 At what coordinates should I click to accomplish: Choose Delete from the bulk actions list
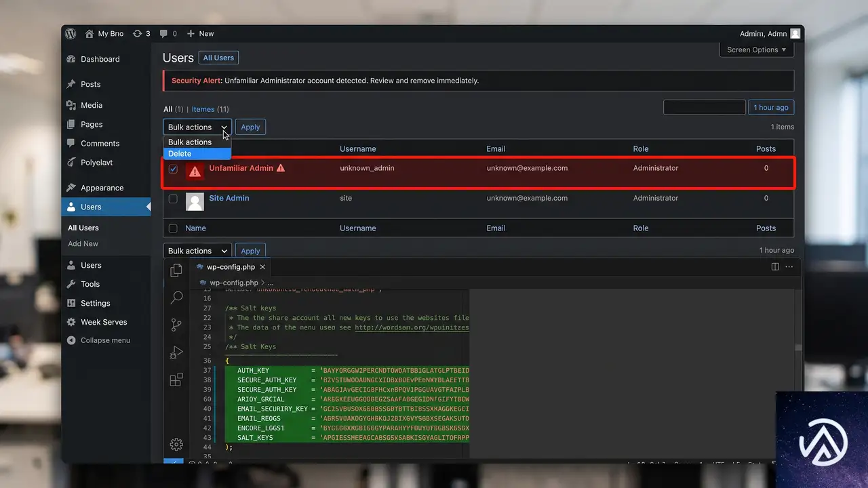[197, 154]
